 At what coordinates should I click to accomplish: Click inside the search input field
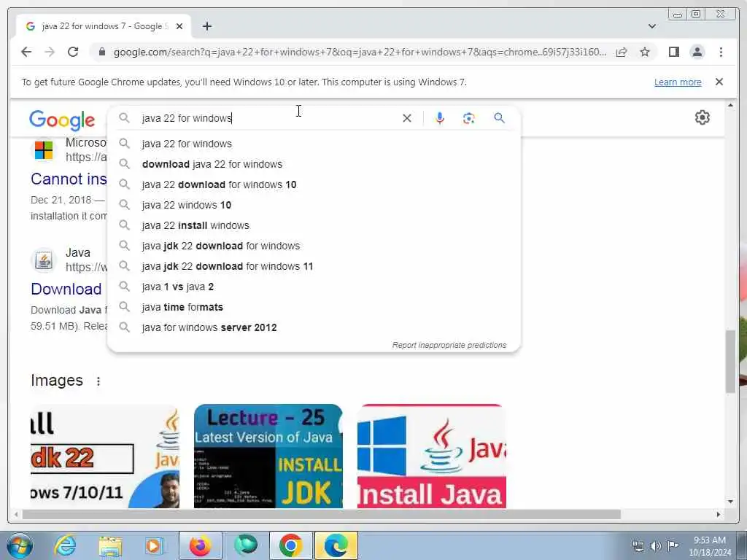(269, 118)
